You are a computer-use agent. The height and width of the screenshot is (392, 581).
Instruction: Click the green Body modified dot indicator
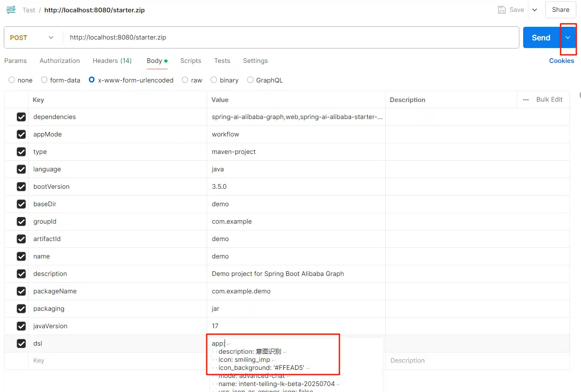[x=166, y=61]
